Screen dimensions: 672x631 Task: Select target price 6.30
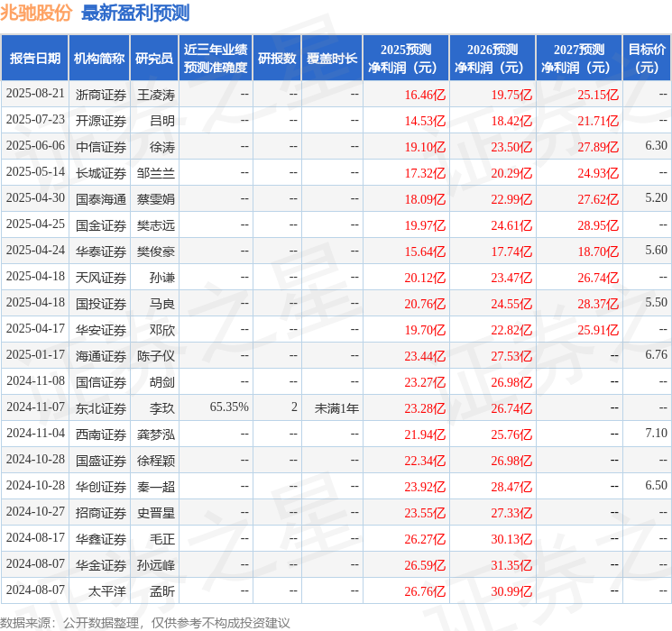click(656, 146)
